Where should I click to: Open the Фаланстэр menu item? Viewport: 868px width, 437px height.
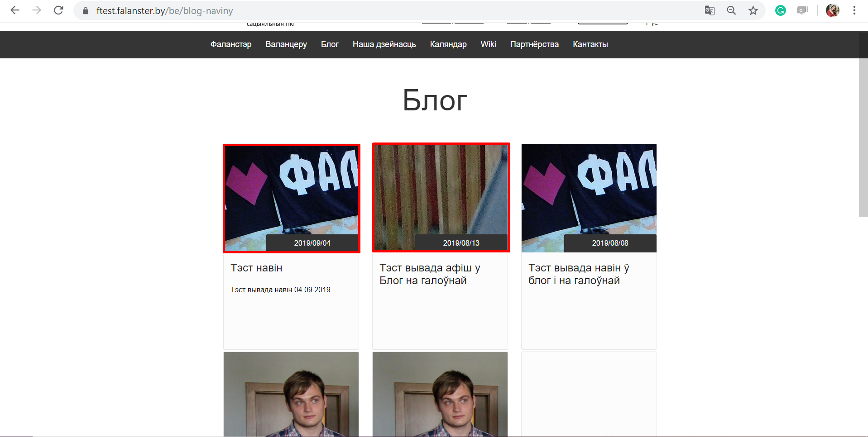pyautogui.click(x=231, y=44)
